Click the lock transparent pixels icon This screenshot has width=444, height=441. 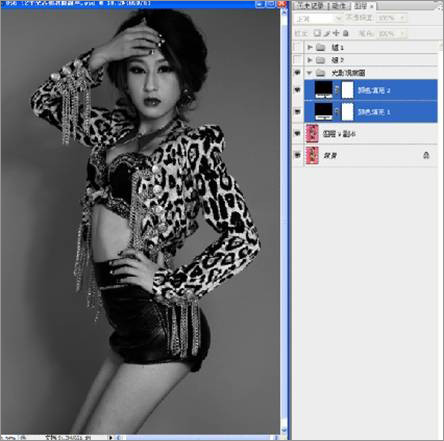pos(317,33)
